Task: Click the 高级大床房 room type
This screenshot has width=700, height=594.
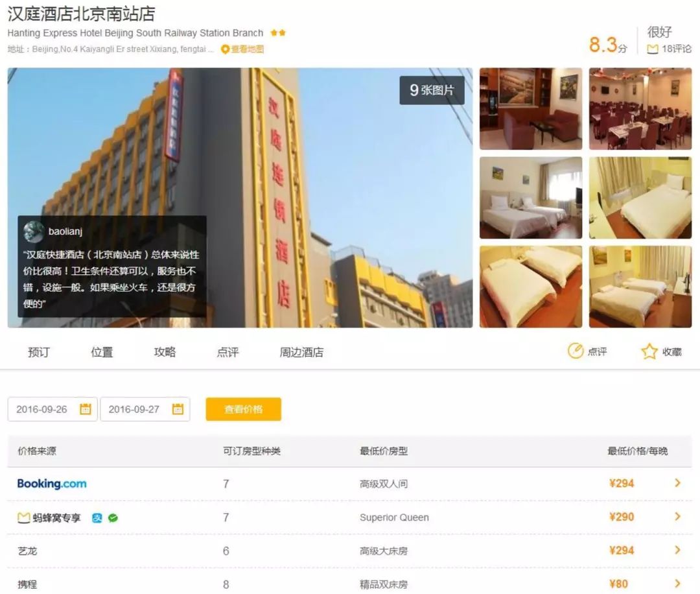Action: pos(384,551)
